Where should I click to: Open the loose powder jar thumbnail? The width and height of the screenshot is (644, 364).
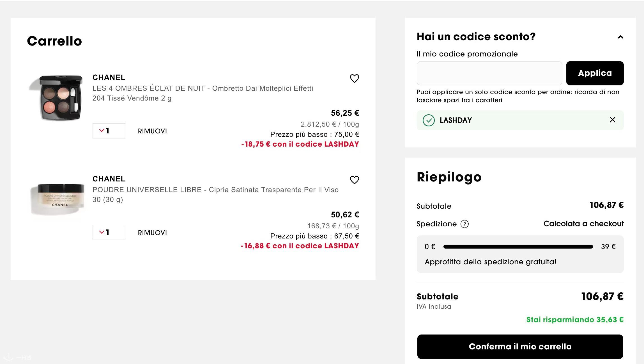tap(58, 199)
